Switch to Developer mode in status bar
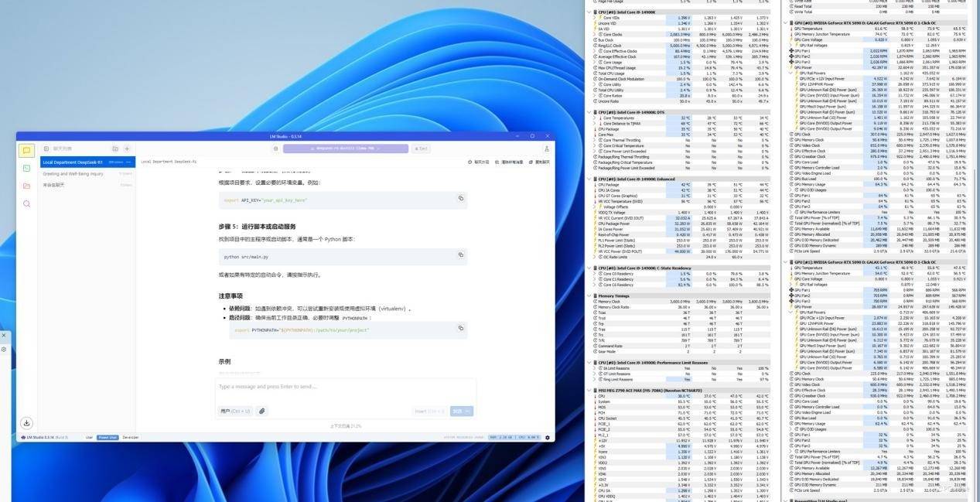Viewport: 980px width, 502px height. (x=131, y=437)
